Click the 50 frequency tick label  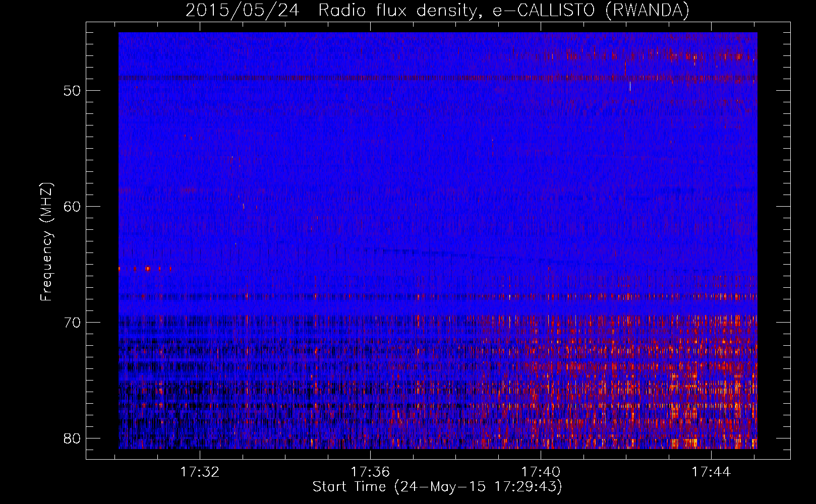pyautogui.click(x=72, y=91)
